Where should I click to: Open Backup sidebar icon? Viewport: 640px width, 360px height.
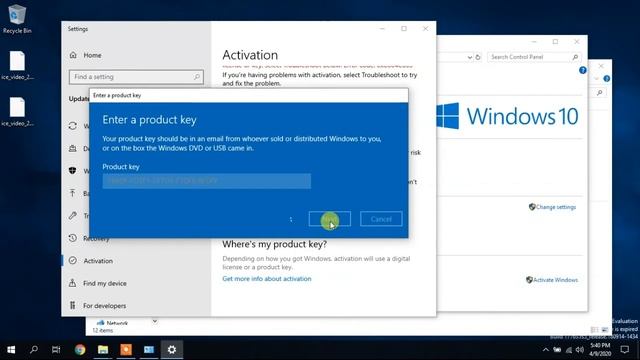coord(73,193)
